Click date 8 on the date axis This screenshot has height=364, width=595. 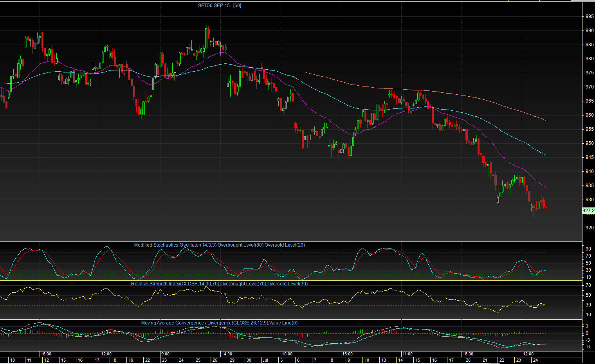click(x=332, y=360)
